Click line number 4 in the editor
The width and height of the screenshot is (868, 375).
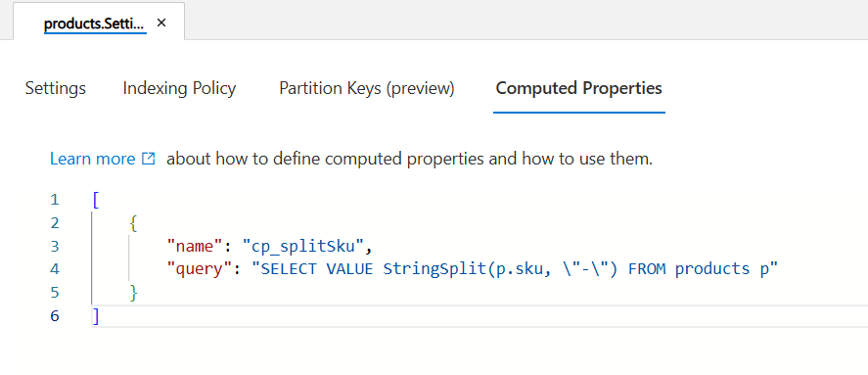coord(54,269)
